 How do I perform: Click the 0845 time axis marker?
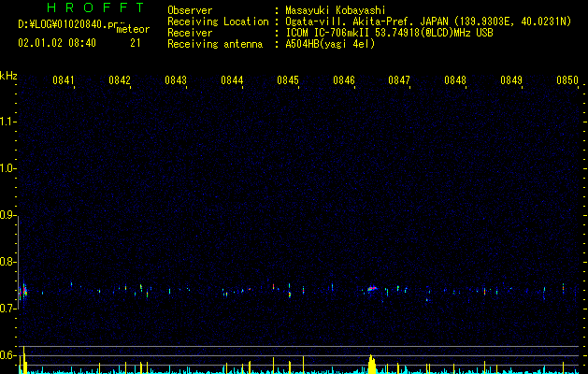point(288,80)
